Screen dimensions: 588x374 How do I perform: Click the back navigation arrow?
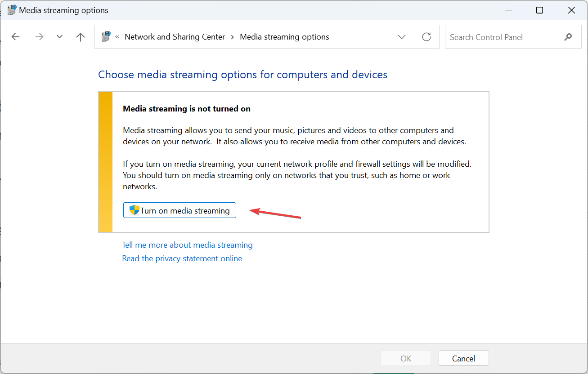[15, 36]
